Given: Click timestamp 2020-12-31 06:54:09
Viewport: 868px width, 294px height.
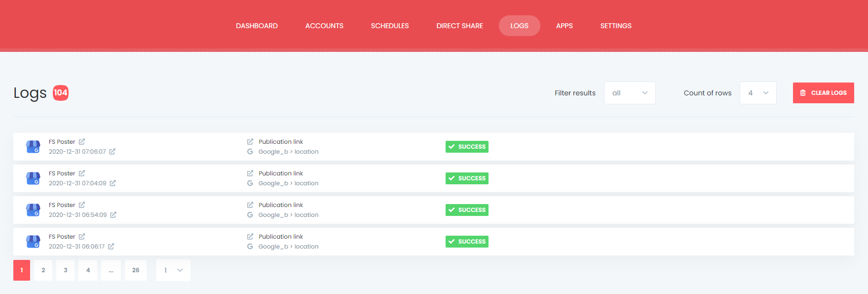Looking at the screenshot, I should pyautogui.click(x=78, y=215).
